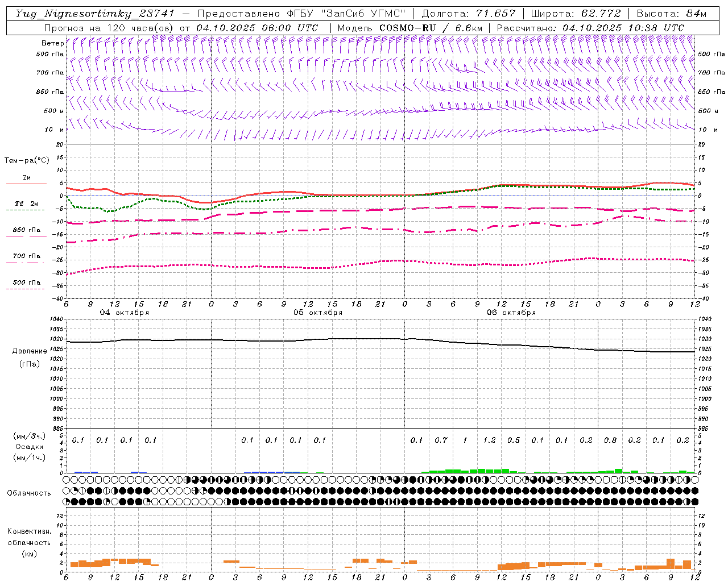Click the 0.5 precipitation value

(x=514, y=440)
